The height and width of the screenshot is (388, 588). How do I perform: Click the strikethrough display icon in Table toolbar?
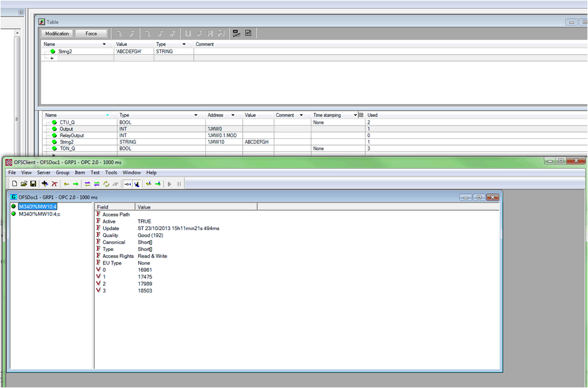point(237,34)
